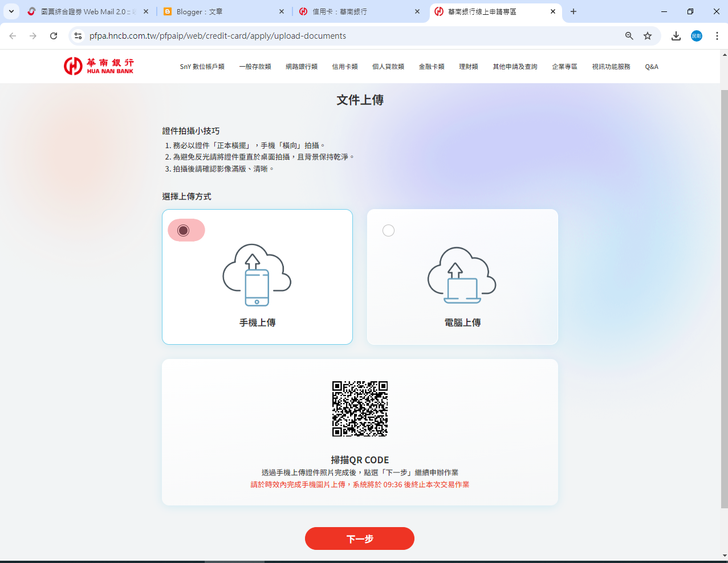Screen dimensions: 728x563
Task: Close the 國票綜合證券 Web Mail tab
Action: pos(146,11)
